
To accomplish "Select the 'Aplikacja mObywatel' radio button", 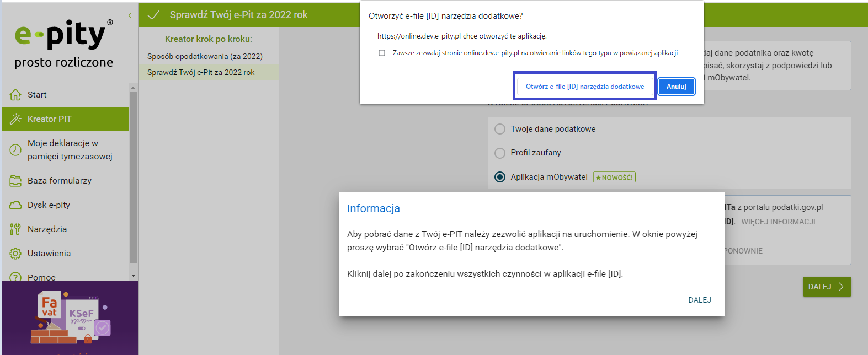I will point(500,177).
